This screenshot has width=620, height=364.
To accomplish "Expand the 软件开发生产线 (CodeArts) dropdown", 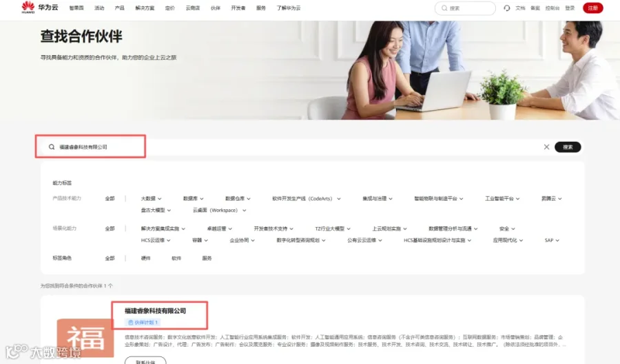I will [x=306, y=199].
